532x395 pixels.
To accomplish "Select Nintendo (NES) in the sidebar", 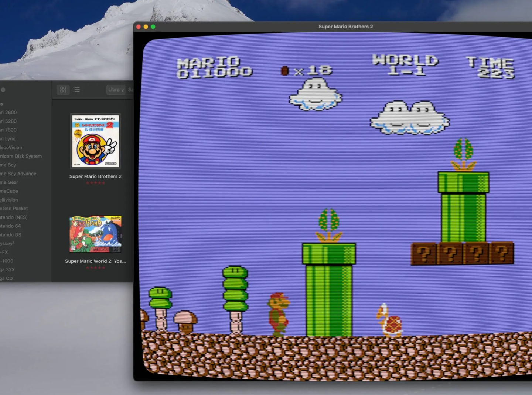I will (14, 217).
